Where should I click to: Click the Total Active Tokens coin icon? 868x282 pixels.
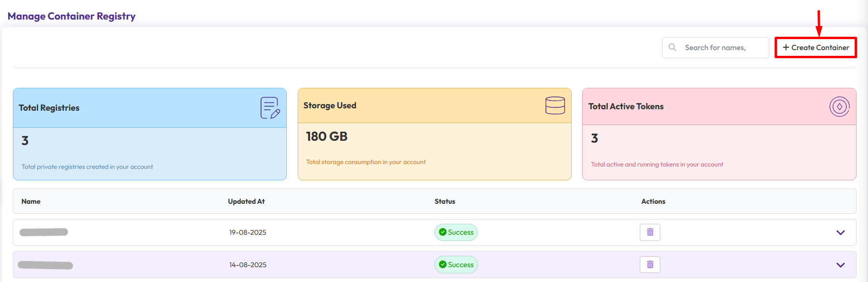(x=839, y=106)
